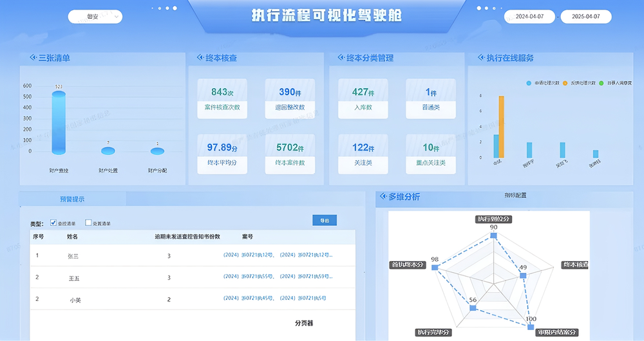This screenshot has height=341, width=644.
Task: Open the 390件 退回整改数 card
Action: [290, 99]
